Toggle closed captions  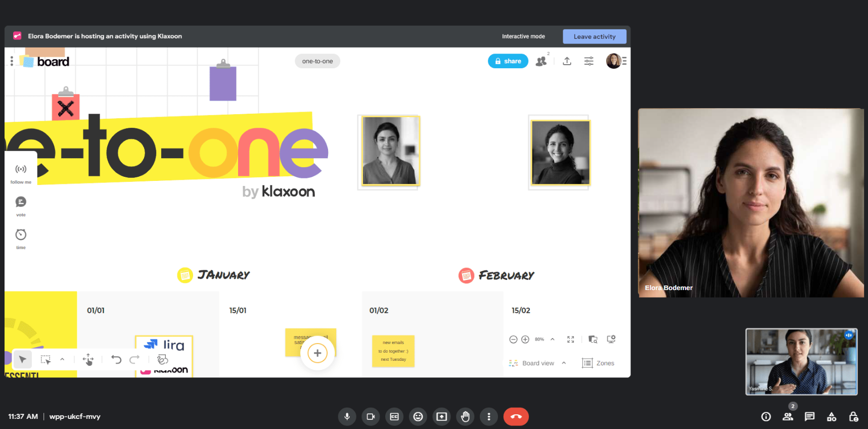(394, 417)
